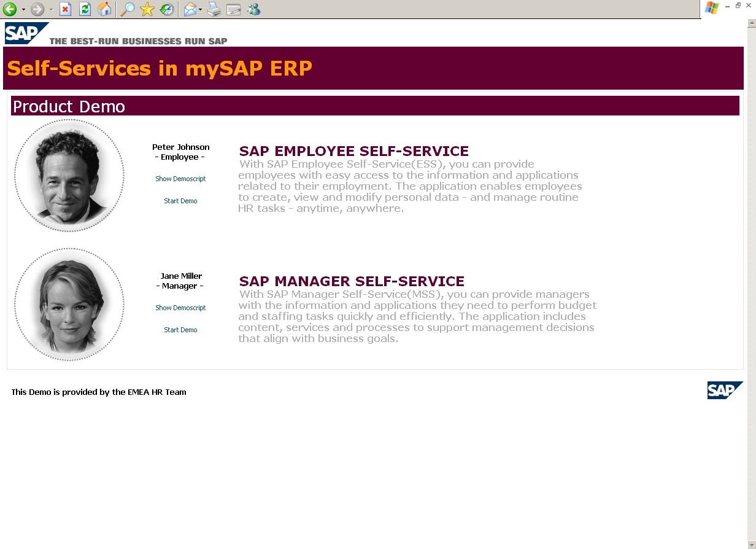Open browsing History icon
This screenshot has width=756, height=549.
(x=166, y=9)
